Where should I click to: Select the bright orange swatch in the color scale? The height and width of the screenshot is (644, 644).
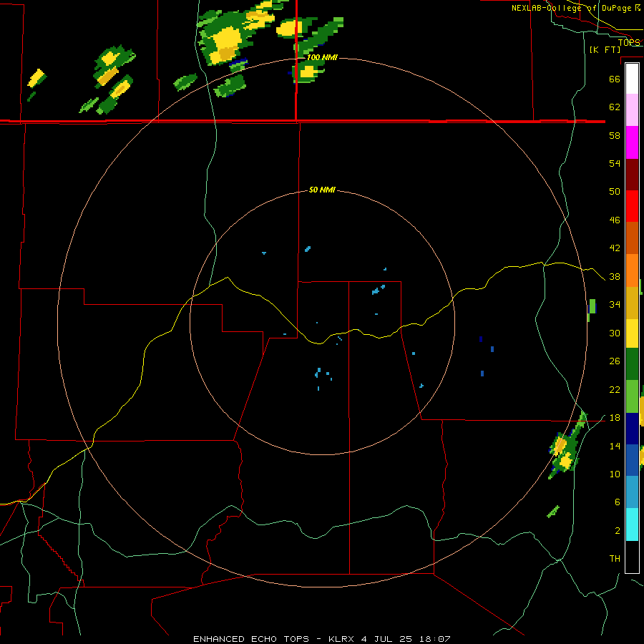coord(632,270)
